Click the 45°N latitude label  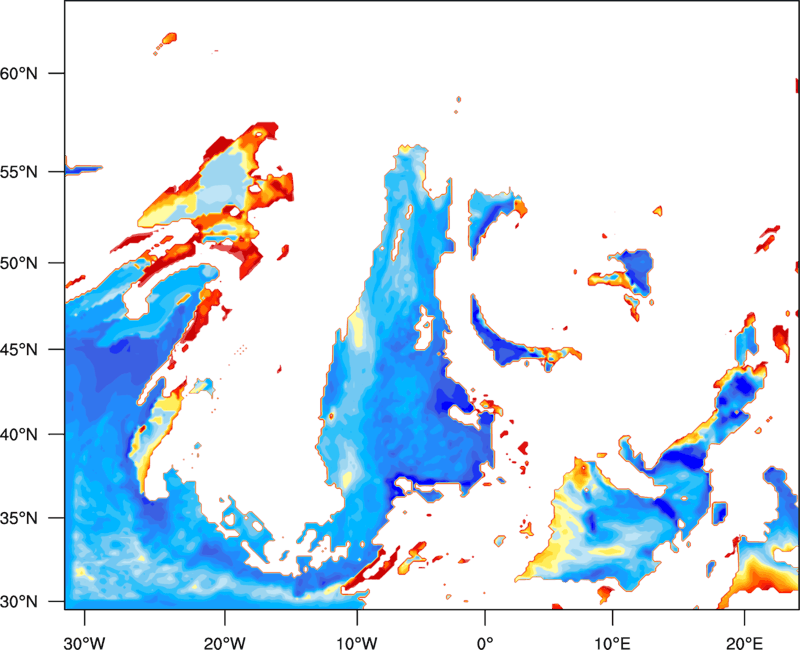coord(19,349)
